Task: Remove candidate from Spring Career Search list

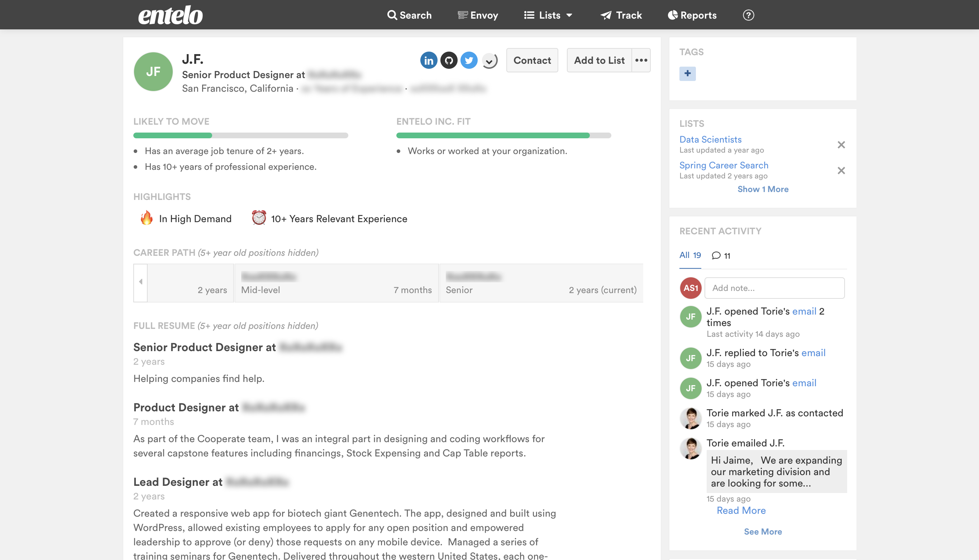Action: coord(841,171)
